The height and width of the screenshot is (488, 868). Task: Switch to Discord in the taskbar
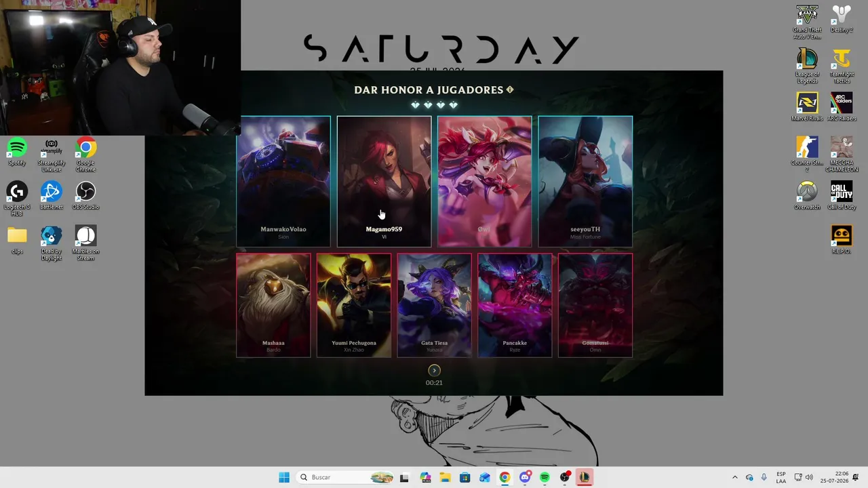(x=525, y=477)
